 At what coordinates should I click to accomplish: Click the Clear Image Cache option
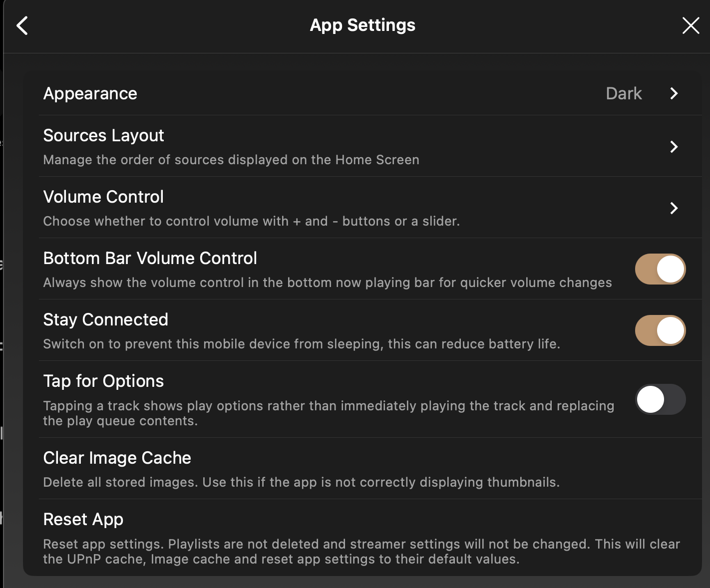[117, 458]
